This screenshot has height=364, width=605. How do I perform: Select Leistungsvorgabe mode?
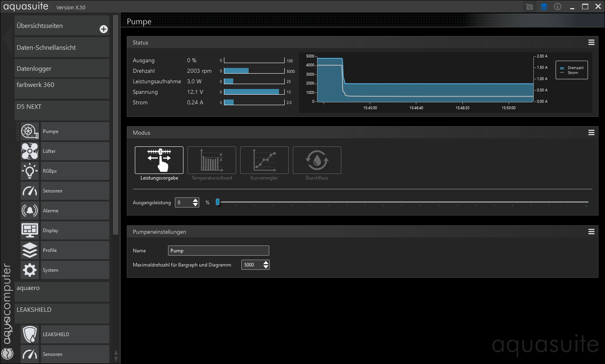[159, 160]
